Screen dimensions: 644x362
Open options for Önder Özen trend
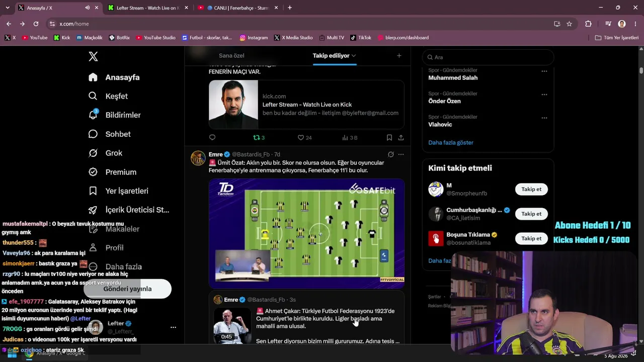[544, 95]
